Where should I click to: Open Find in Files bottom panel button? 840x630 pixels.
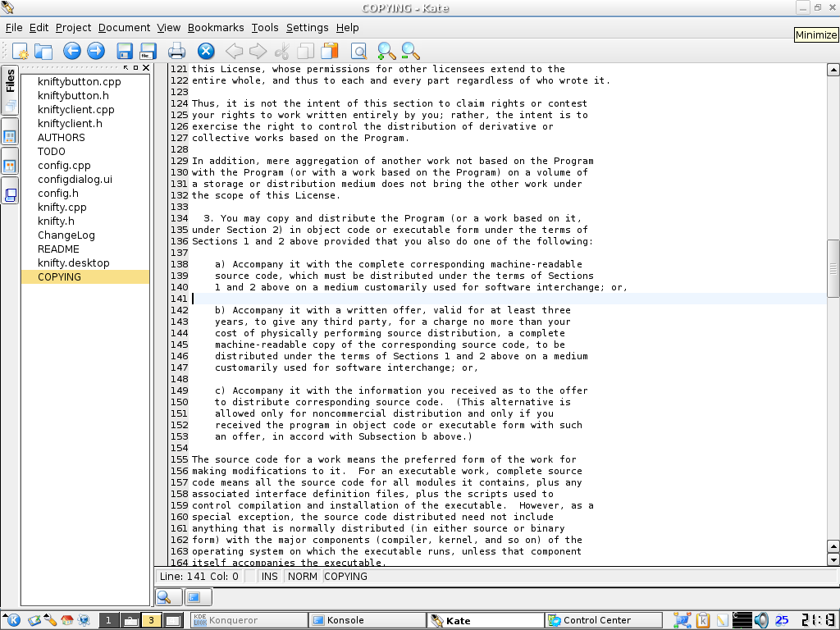click(x=168, y=597)
